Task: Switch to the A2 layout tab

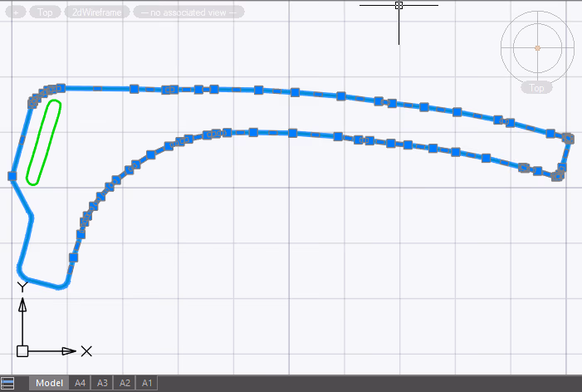Action: tap(125, 383)
